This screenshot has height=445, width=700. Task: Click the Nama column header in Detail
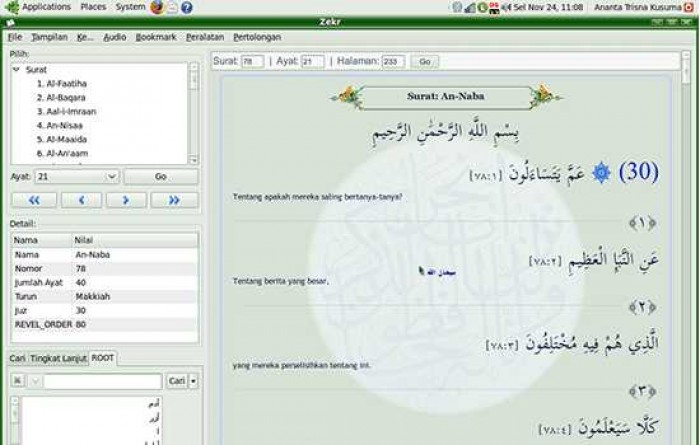[x=42, y=240]
